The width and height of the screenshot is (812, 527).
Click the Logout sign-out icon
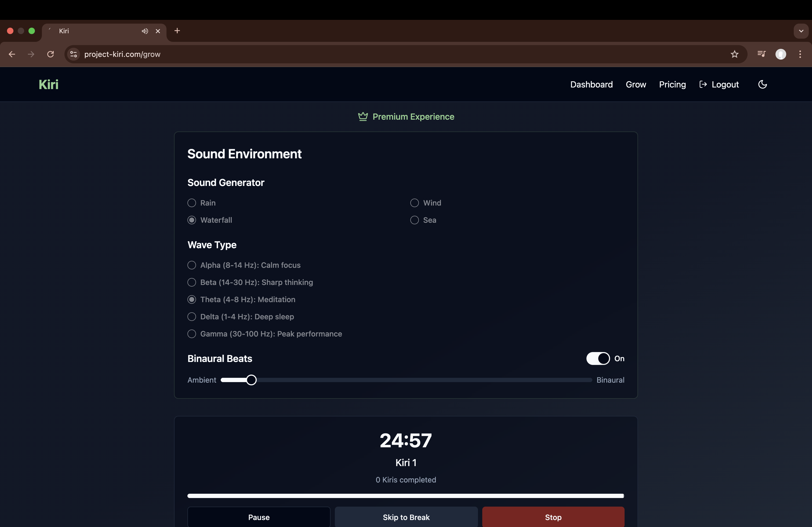tap(704, 84)
